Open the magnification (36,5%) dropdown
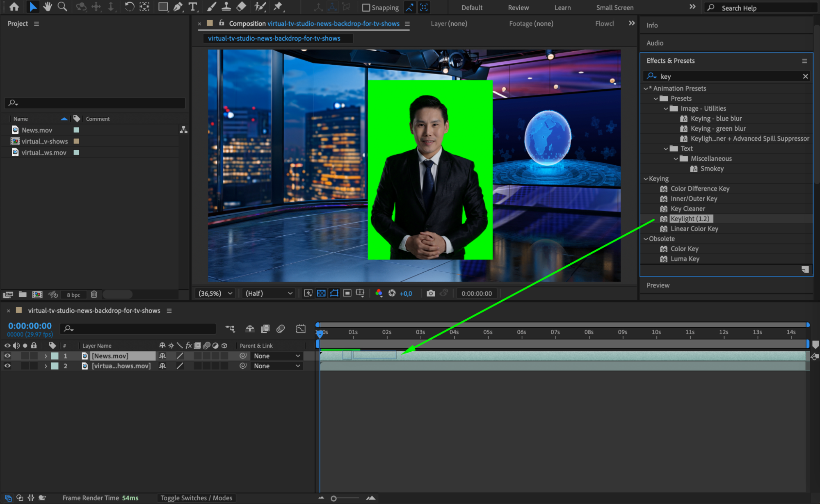820x504 pixels. click(216, 293)
